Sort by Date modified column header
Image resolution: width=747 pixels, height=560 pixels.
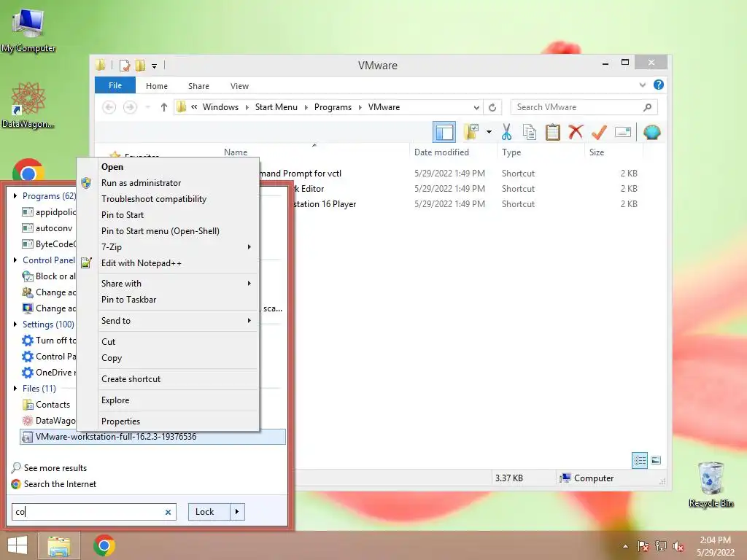pos(441,152)
